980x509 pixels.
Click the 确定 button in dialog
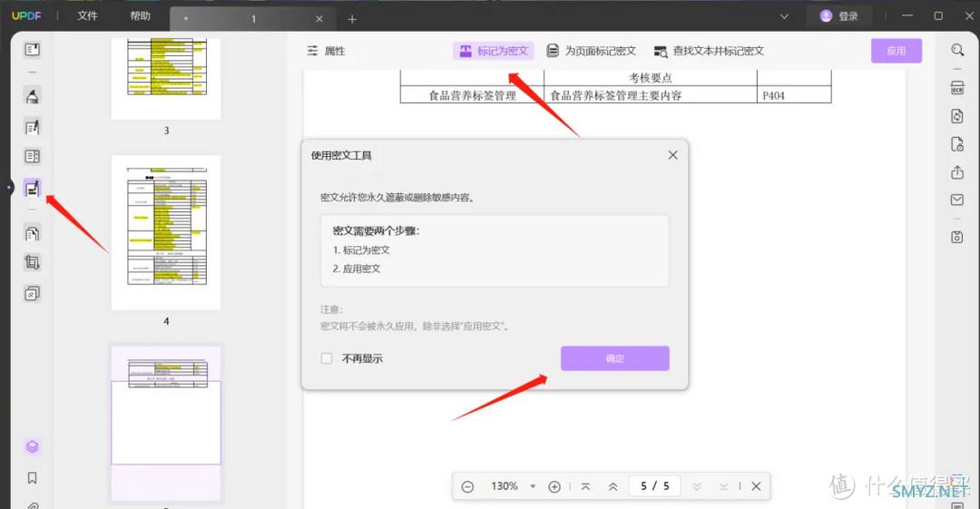click(614, 358)
